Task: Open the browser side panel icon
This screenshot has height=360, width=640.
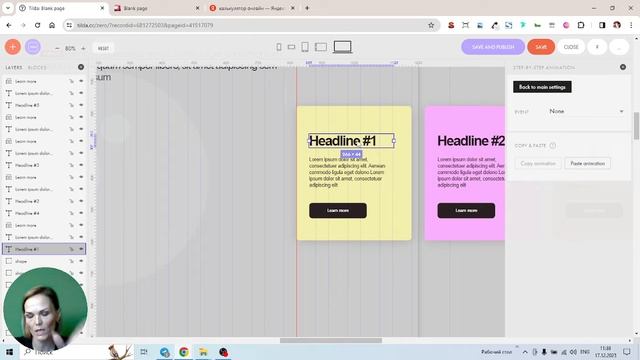Action: pyautogui.click(x=602, y=25)
